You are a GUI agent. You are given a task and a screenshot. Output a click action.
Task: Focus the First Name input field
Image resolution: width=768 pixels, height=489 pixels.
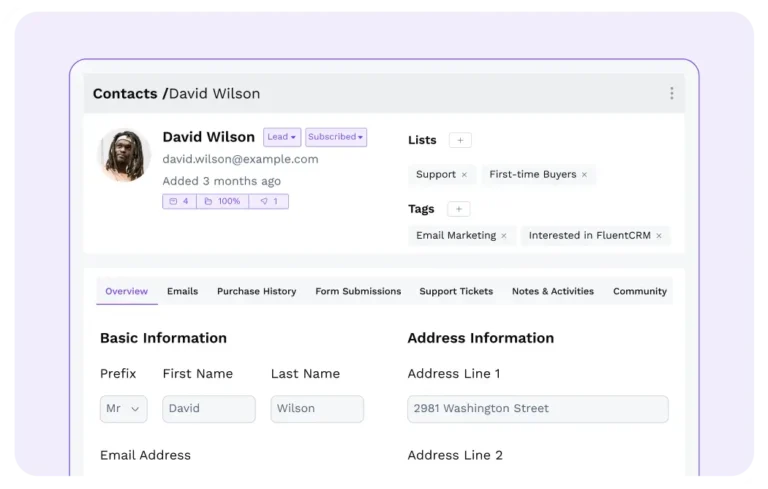[209, 409]
